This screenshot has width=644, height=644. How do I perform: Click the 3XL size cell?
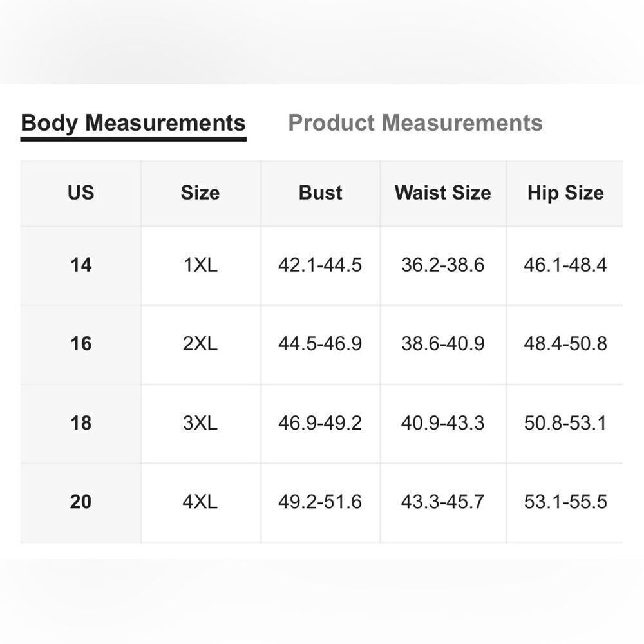(x=200, y=423)
